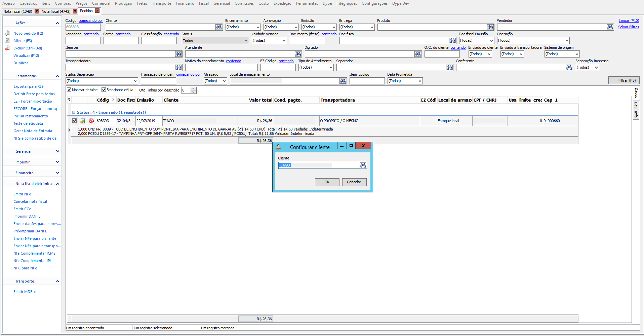
Task: Click Limpar (F10) link
Action: (629, 21)
